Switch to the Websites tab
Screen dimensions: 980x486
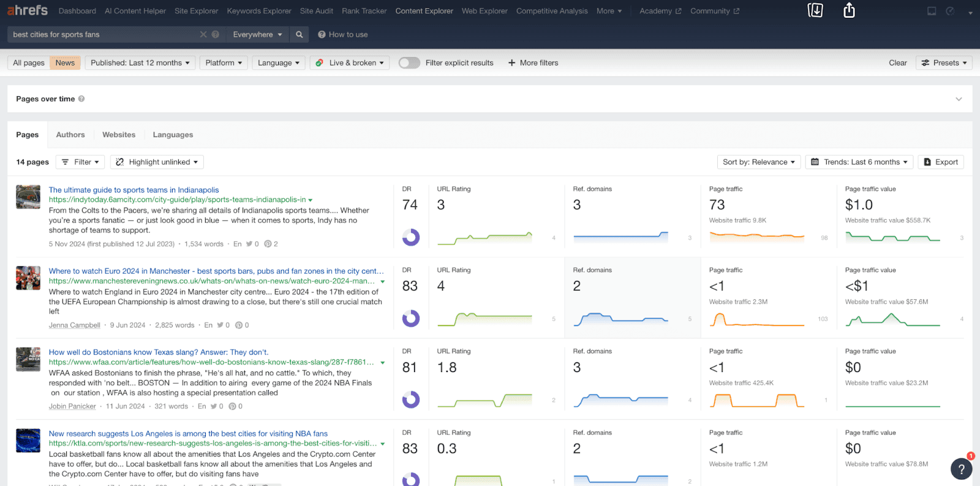tap(119, 135)
